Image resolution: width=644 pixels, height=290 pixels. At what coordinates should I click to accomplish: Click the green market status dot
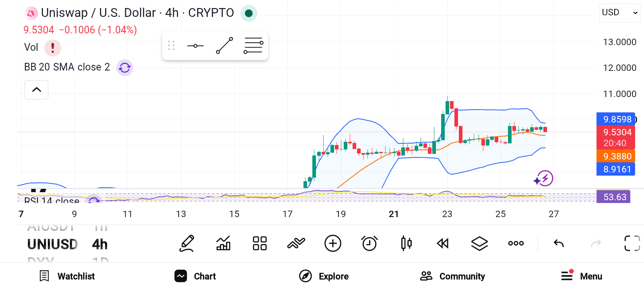click(x=249, y=13)
